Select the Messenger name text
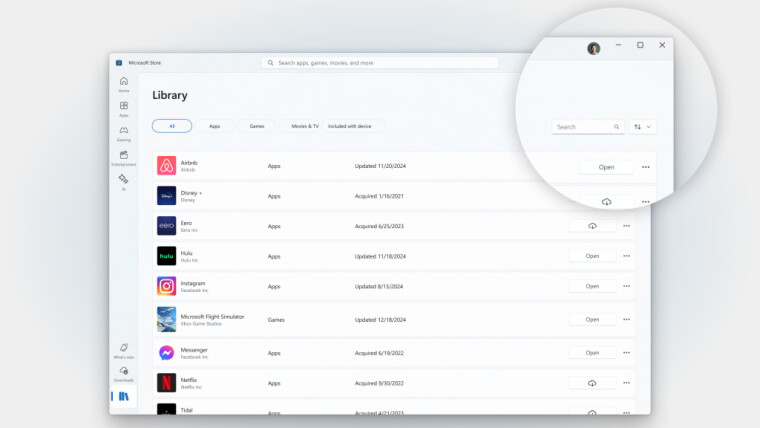This screenshot has height=428, width=760. [194, 350]
